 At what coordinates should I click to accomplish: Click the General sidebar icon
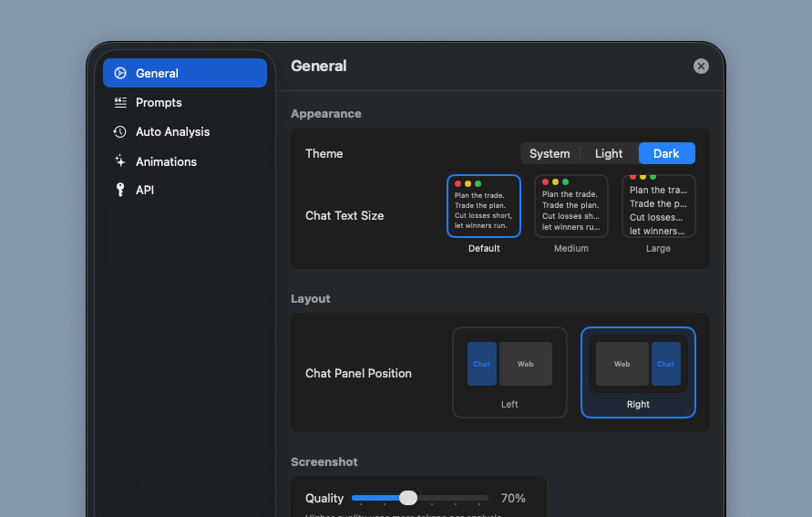click(x=120, y=73)
